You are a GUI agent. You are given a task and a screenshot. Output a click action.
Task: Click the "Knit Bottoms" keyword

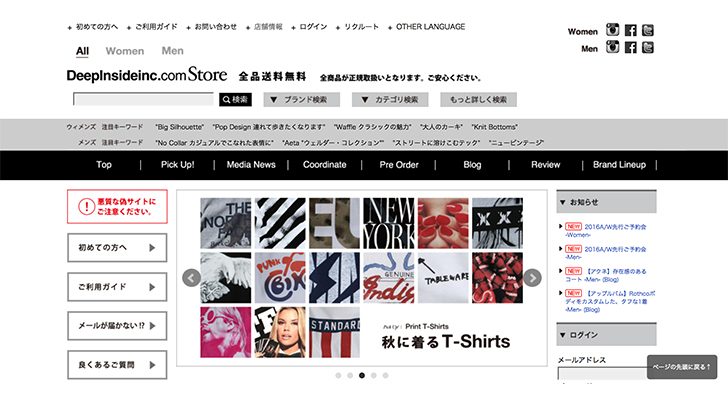(494, 127)
